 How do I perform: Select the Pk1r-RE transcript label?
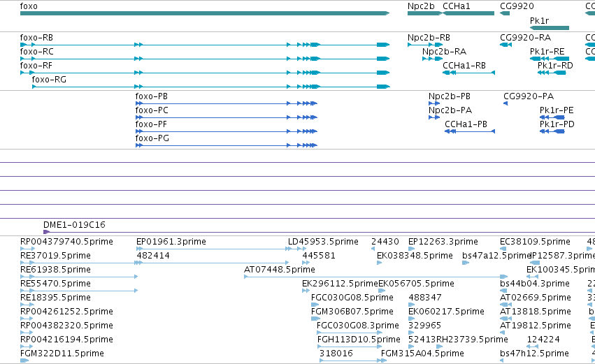(547, 52)
